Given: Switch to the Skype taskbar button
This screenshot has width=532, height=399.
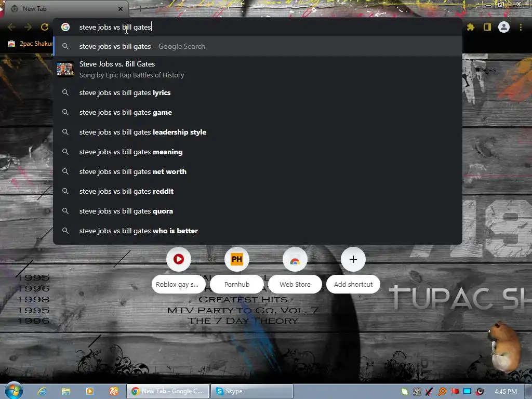Looking at the screenshot, I should point(252,391).
